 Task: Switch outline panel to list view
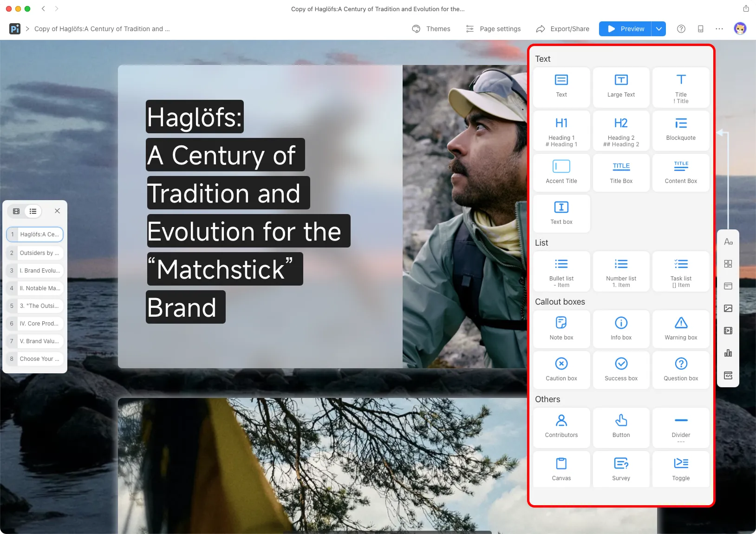click(x=33, y=211)
